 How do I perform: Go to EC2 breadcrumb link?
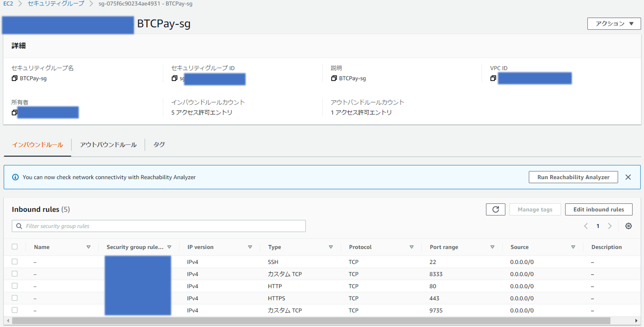coord(8,4)
